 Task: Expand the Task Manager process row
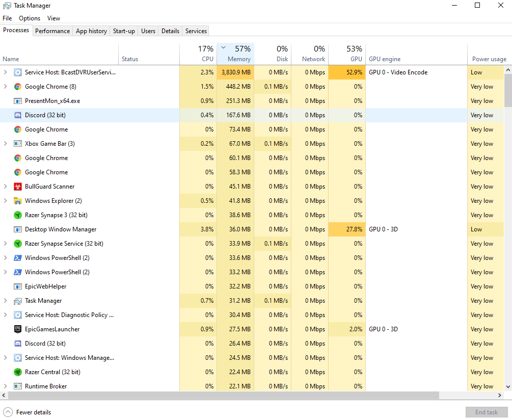pos(5,301)
